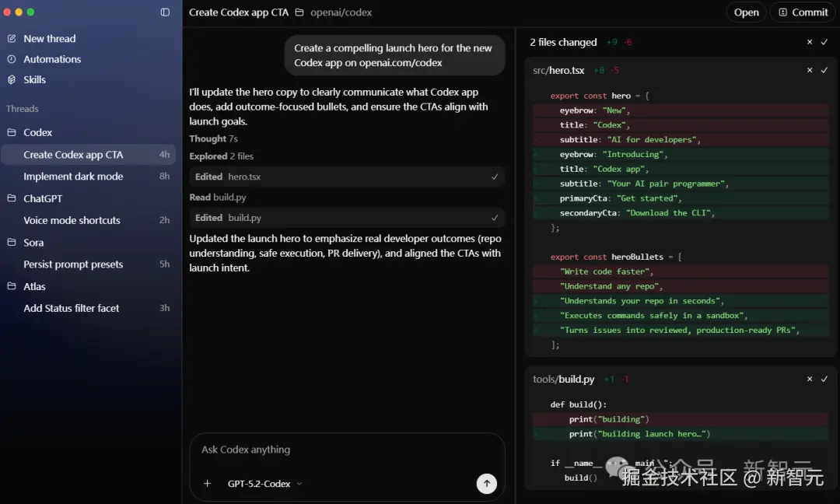The image size is (840, 504).
Task: Accept changes for src/hero.tsx
Action: pos(824,70)
